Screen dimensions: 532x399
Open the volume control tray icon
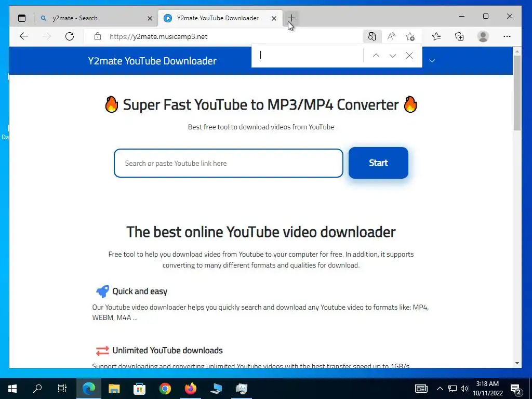tap(464, 389)
